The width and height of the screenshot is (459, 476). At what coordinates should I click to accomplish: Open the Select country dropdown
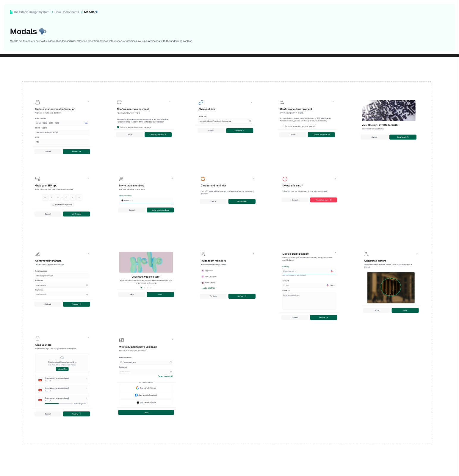(x=309, y=271)
